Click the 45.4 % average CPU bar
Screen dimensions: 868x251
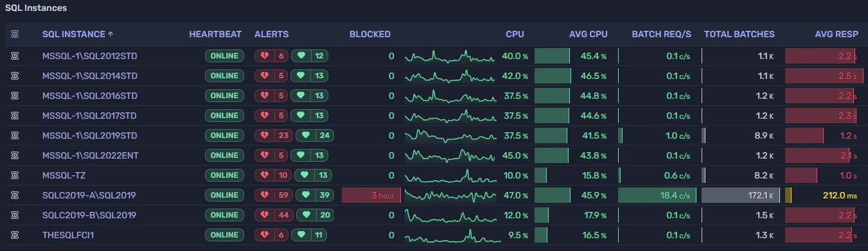click(552, 56)
